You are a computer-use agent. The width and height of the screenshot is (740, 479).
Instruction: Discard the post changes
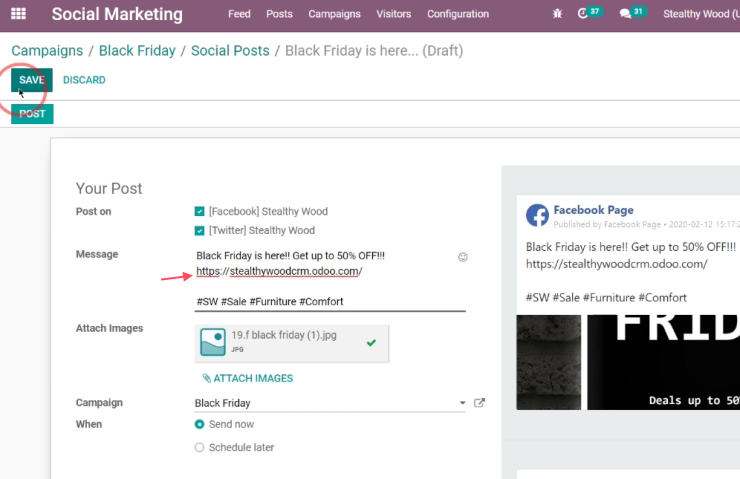tap(84, 80)
